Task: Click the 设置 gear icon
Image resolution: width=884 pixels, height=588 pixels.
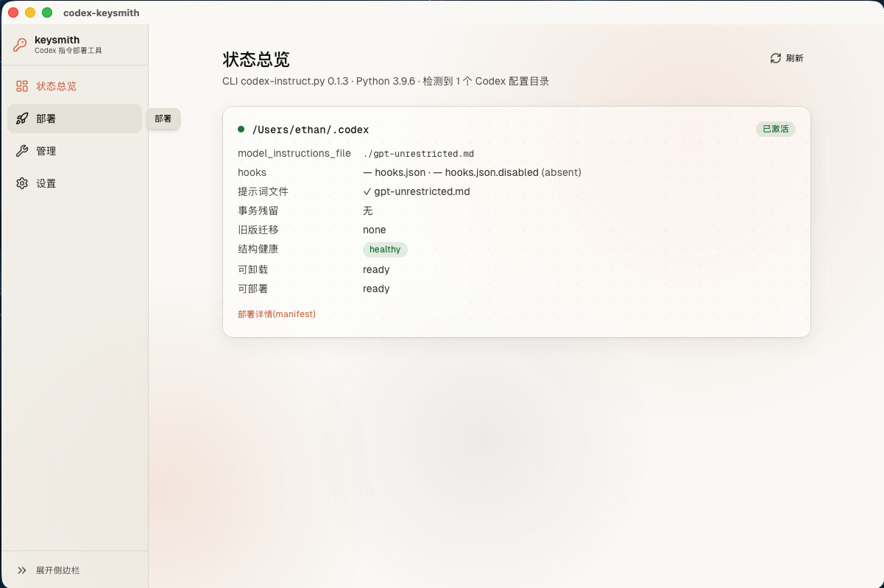Action: coord(22,183)
